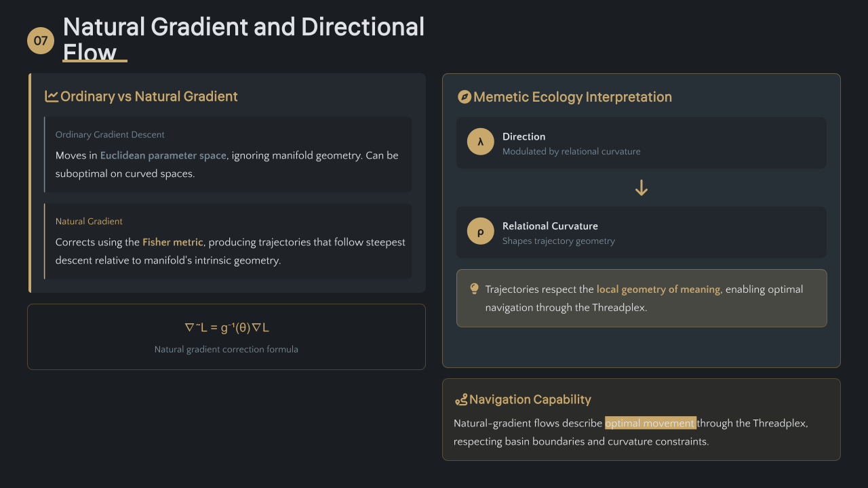The image size is (868, 488).
Task: Click the "Euclidean parameter space" bold text
Action: [163, 155]
